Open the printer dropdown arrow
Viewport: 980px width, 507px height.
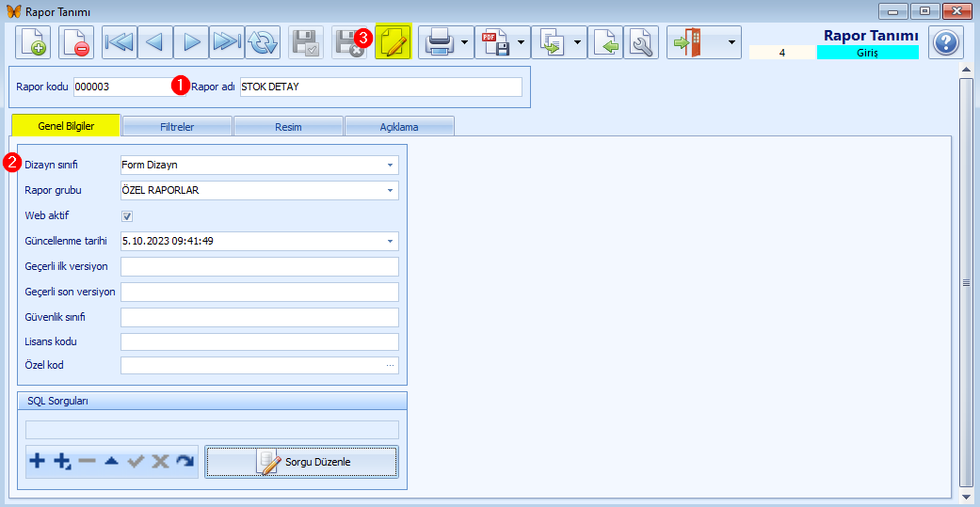pos(466,42)
